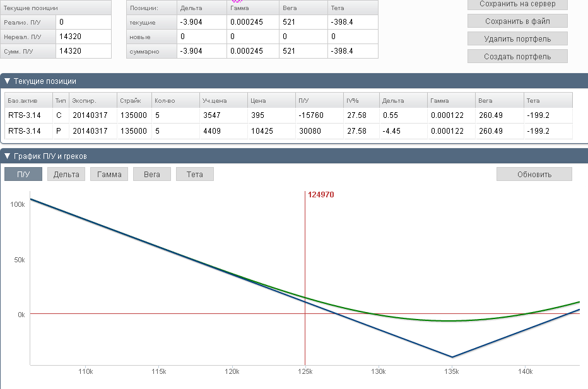
Task: Click Удалить портфель button
Action: tap(517, 38)
